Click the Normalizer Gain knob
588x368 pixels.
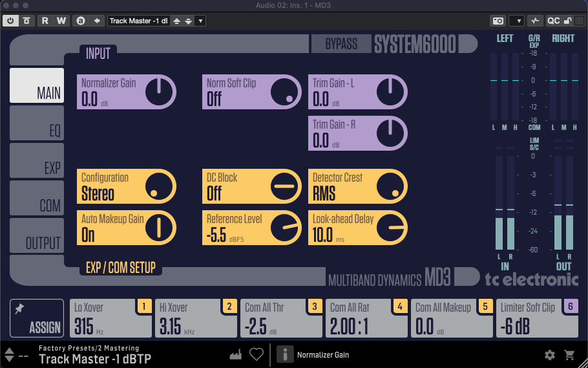point(160,91)
